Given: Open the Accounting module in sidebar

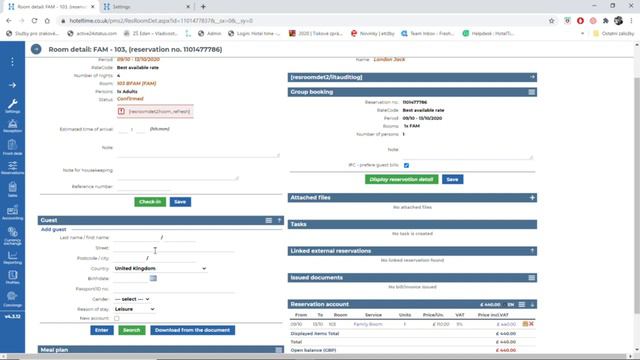Looking at the screenshot, I should pos(12,212).
